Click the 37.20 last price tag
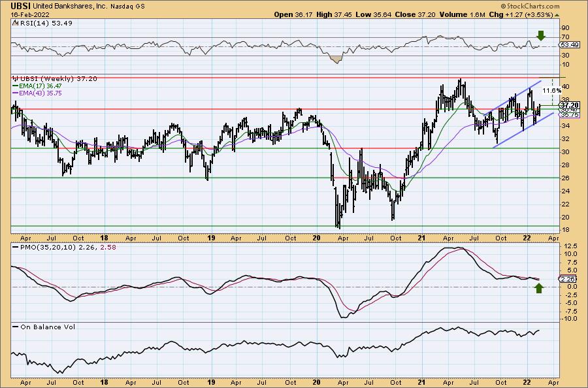Image resolution: width=588 pixels, height=388 pixels. 570,105
